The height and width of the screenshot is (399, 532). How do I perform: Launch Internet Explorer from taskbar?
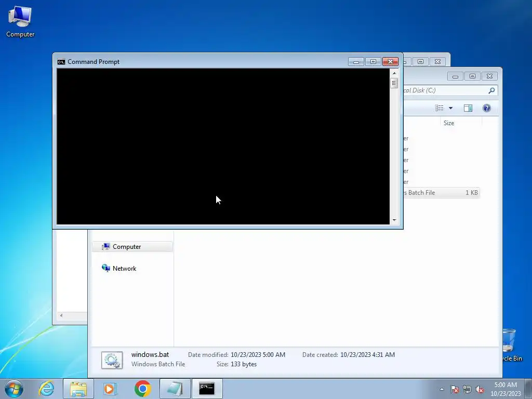[46, 389]
